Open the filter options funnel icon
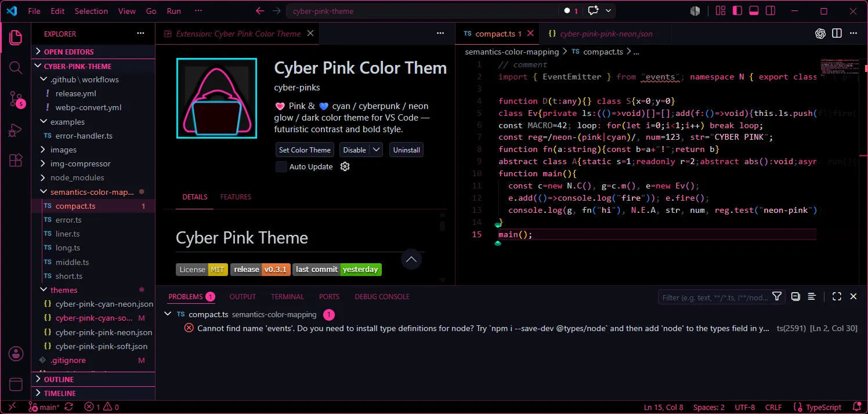 tap(777, 297)
